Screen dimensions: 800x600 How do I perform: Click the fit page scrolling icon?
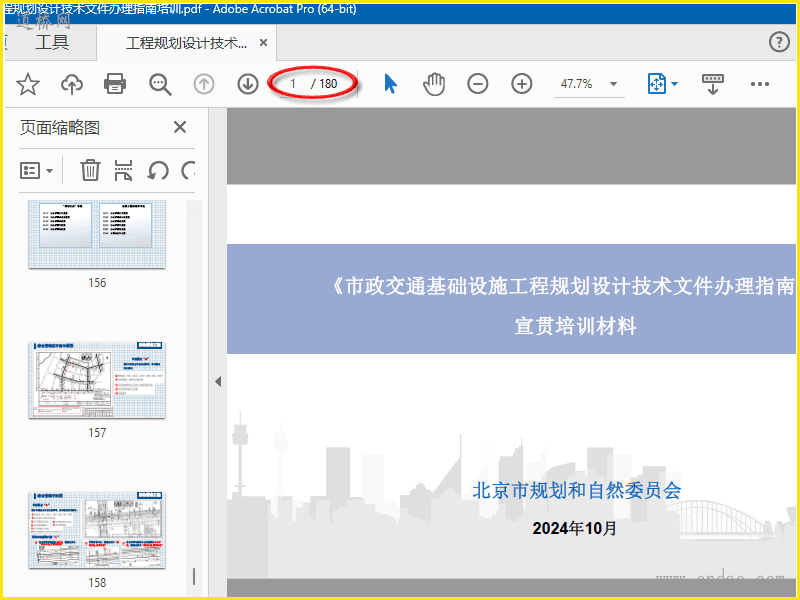(x=657, y=84)
